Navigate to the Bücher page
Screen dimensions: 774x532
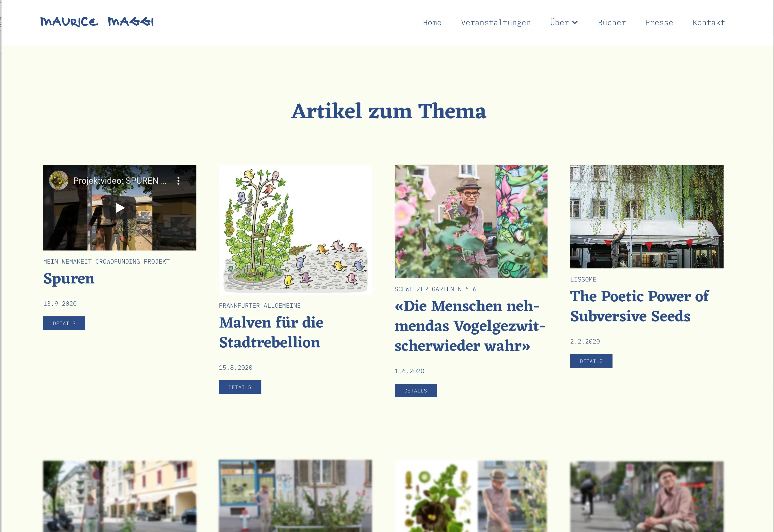click(x=612, y=23)
